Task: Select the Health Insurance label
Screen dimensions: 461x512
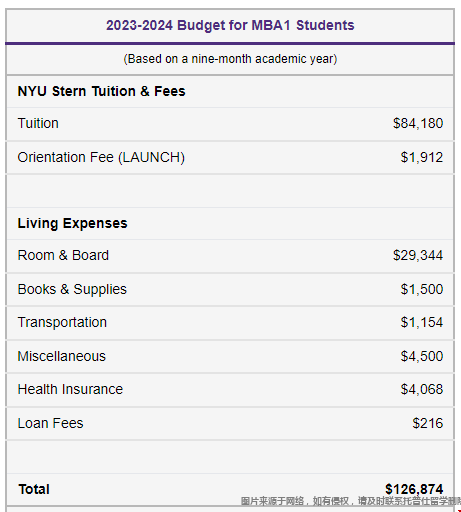Action: click(70, 389)
